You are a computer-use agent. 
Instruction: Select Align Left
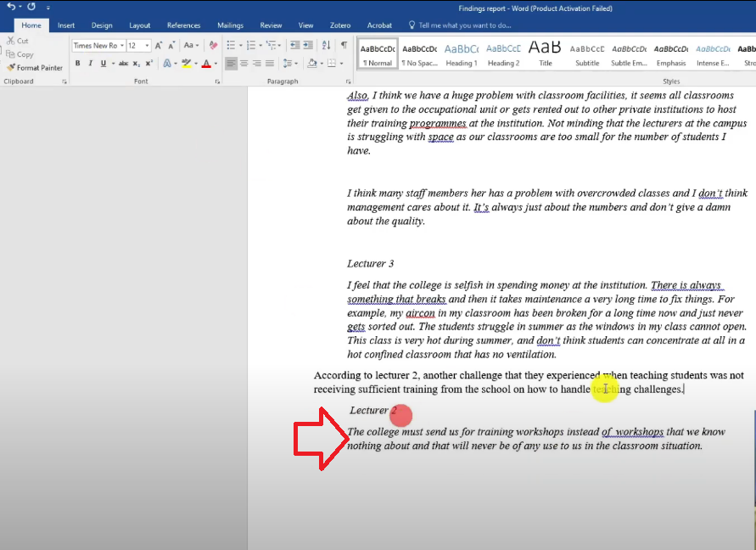pos(231,63)
